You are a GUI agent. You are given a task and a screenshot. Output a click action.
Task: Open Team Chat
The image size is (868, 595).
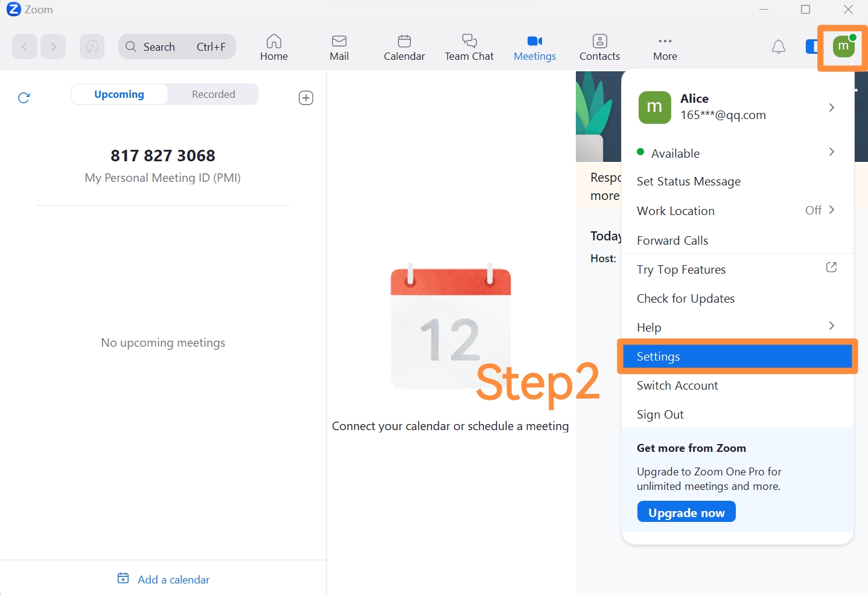pos(469,48)
